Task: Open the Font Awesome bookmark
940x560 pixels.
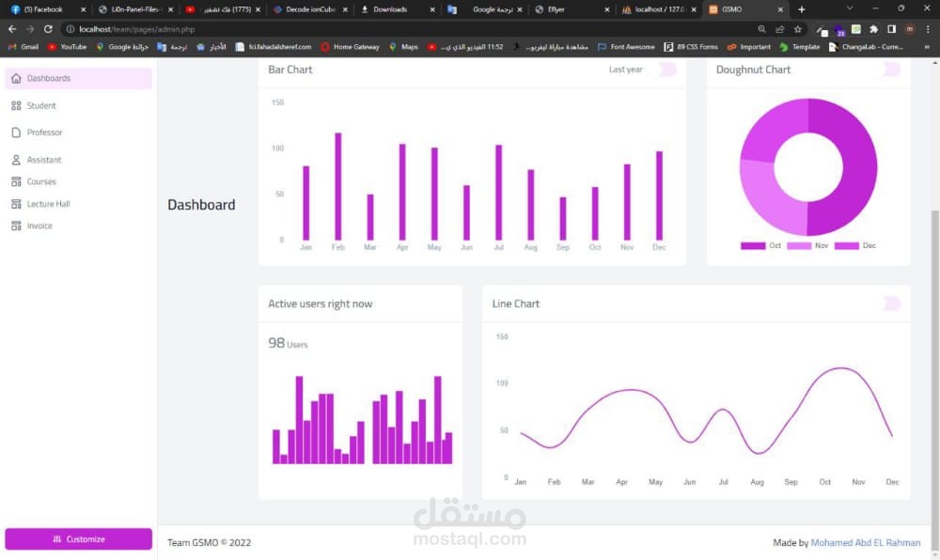Action: 626,47
